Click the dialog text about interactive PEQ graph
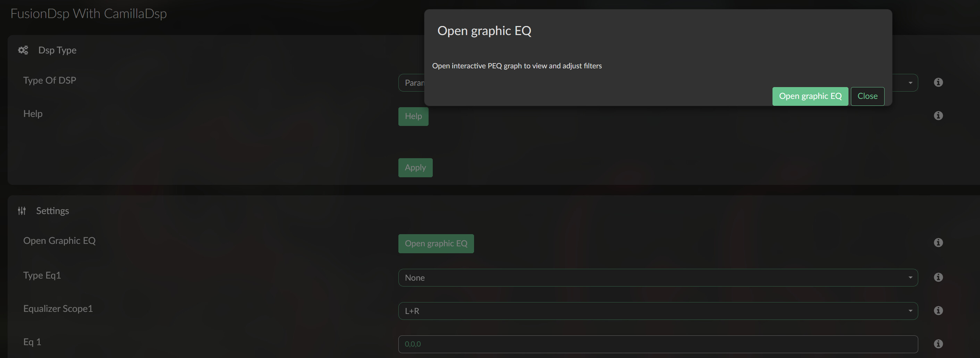The height and width of the screenshot is (358, 980). tap(517, 66)
